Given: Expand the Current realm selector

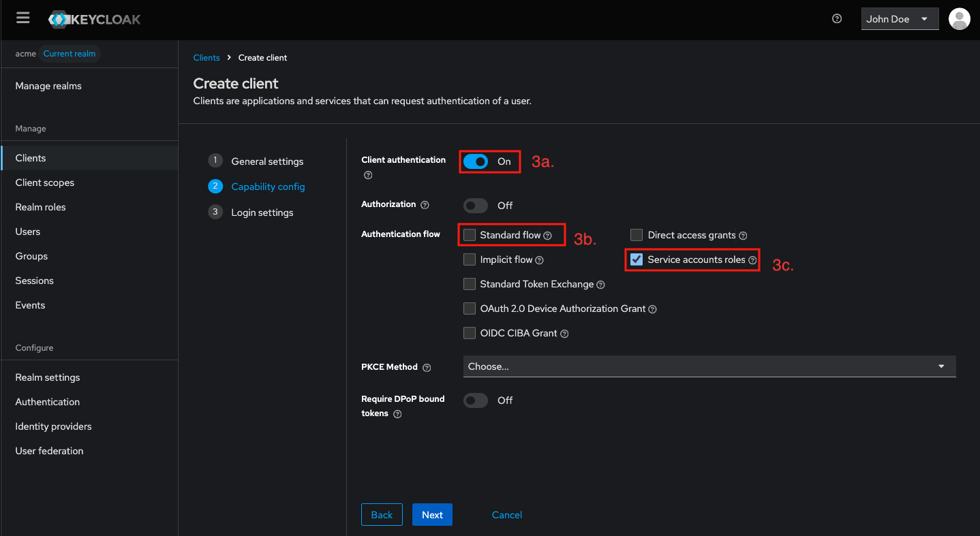Looking at the screenshot, I should click(x=69, y=53).
